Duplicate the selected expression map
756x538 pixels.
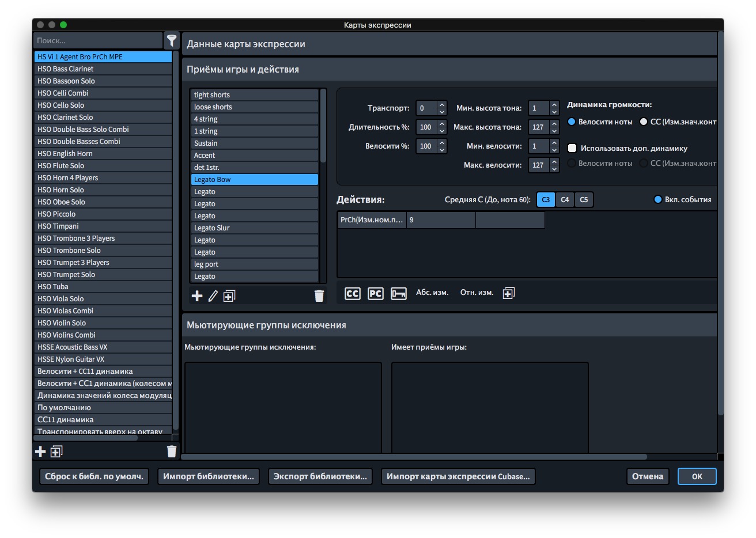[x=56, y=452]
